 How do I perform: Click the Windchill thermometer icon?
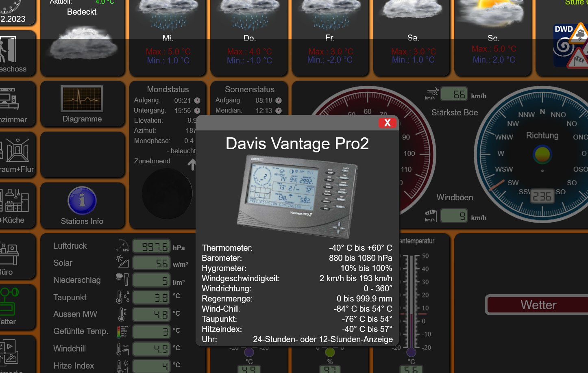coord(122,349)
